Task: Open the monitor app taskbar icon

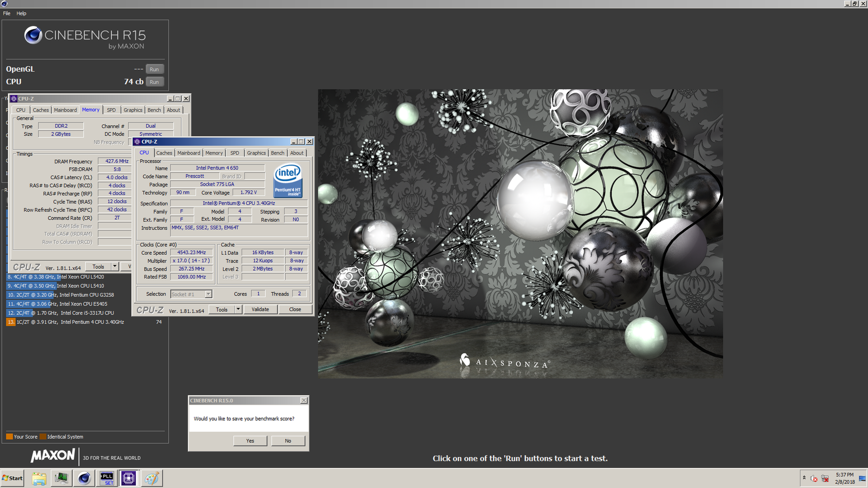Action: coord(61,478)
